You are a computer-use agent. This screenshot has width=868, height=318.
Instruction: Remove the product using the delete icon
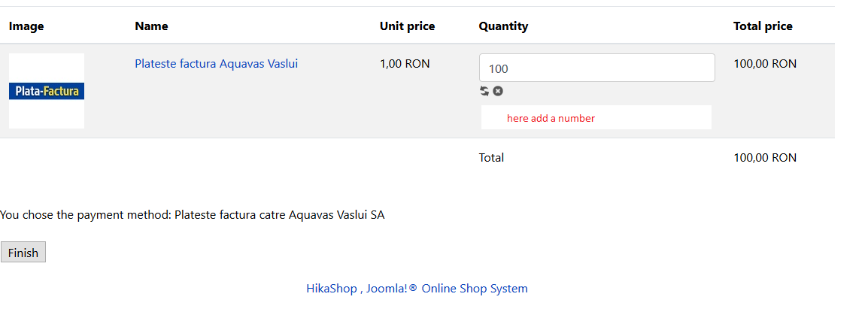tap(498, 91)
